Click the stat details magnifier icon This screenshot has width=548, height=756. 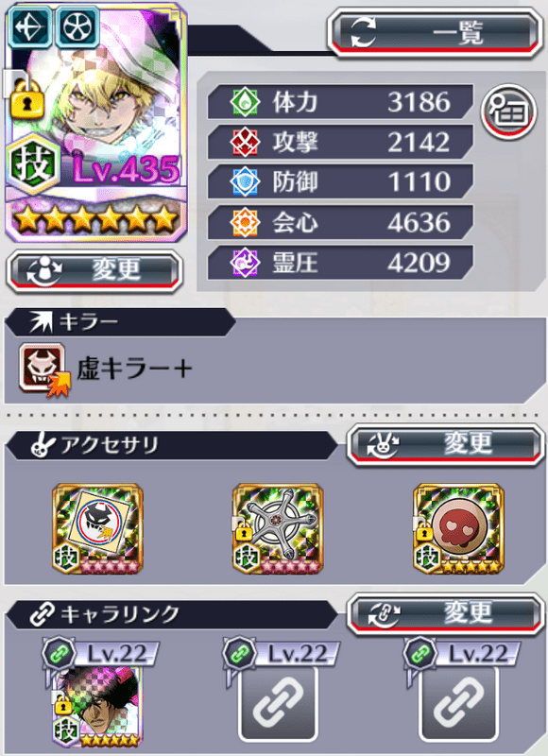click(509, 112)
